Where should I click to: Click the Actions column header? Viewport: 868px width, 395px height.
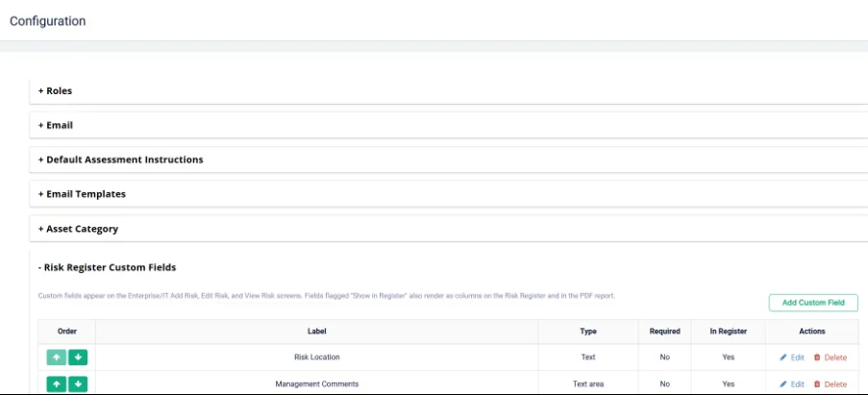coord(812,332)
